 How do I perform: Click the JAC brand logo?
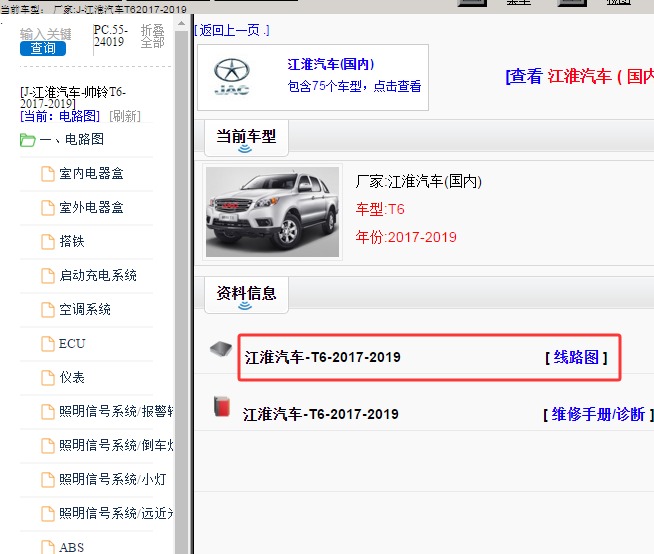point(231,77)
